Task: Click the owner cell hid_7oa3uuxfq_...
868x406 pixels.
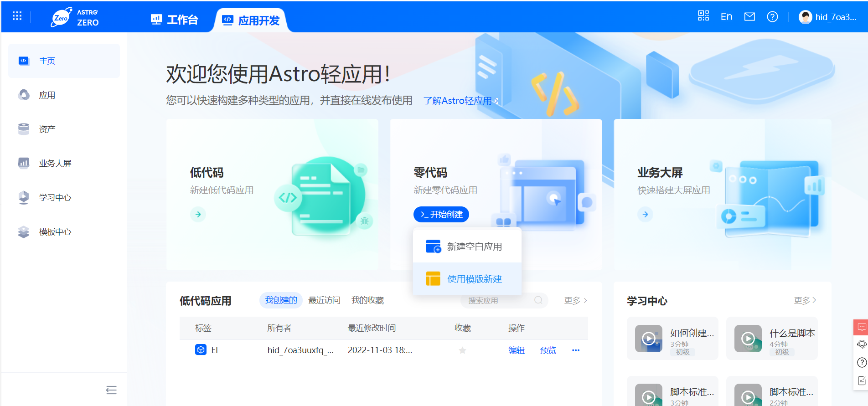Action: (x=300, y=350)
